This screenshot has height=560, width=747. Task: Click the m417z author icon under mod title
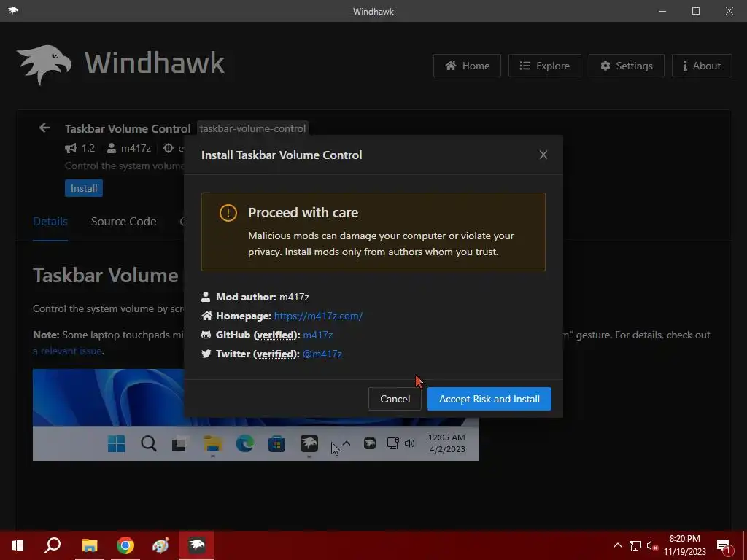point(112,148)
